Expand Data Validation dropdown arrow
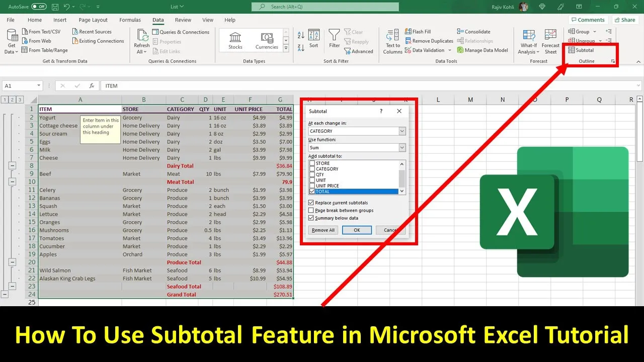Image resolution: width=644 pixels, height=362 pixels. 450,50
